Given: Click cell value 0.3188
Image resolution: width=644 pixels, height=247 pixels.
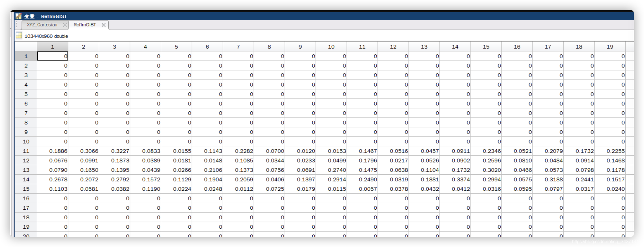Looking at the screenshot, I should pyautogui.click(x=554, y=179).
